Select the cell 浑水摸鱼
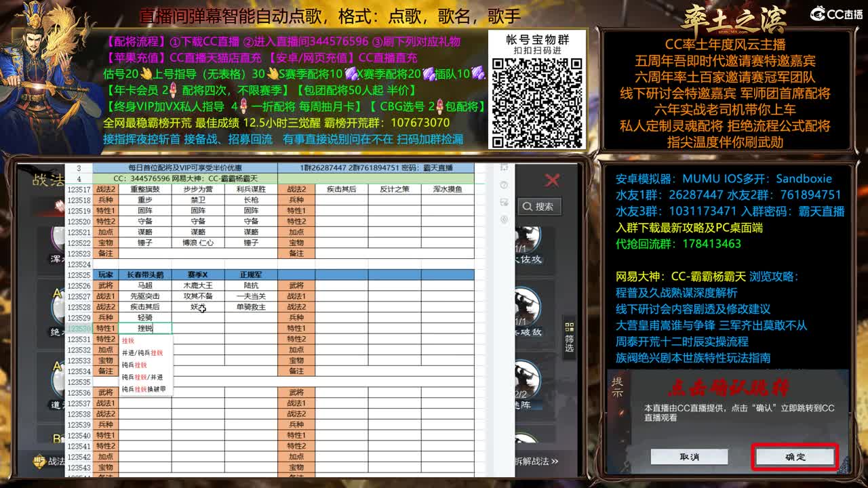This screenshot has height=488, width=868. tap(448, 189)
